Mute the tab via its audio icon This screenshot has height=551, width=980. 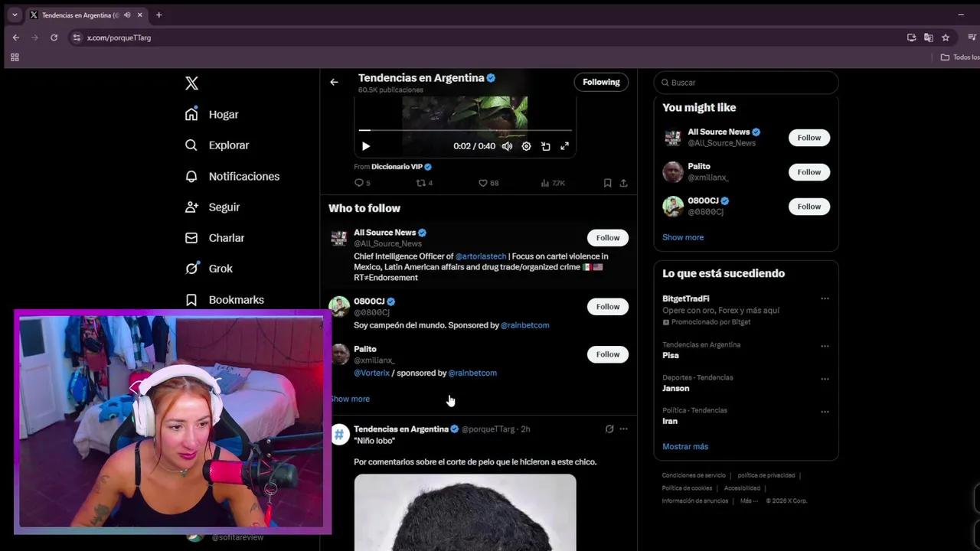[127, 15]
